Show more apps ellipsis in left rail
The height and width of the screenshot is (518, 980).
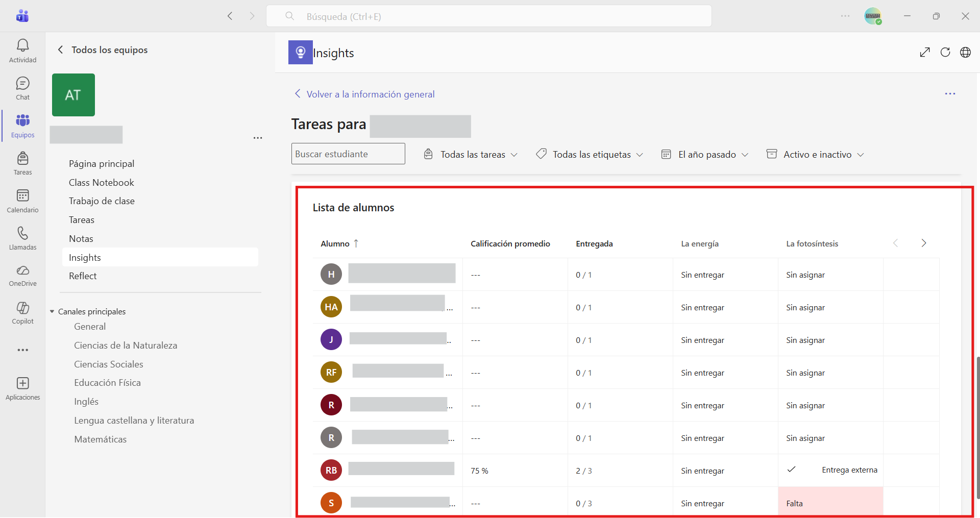click(22, 350)
